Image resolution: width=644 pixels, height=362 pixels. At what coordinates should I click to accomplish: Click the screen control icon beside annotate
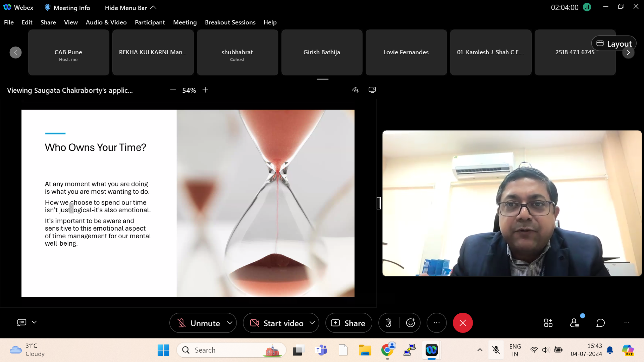click(x=372, y=90)
